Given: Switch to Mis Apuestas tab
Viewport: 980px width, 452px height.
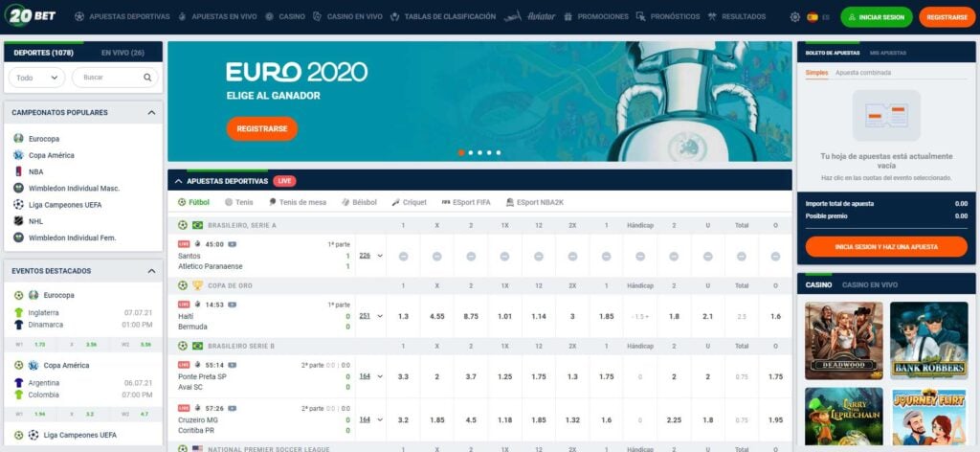Looking at the screenshot, I should [887, 53].
